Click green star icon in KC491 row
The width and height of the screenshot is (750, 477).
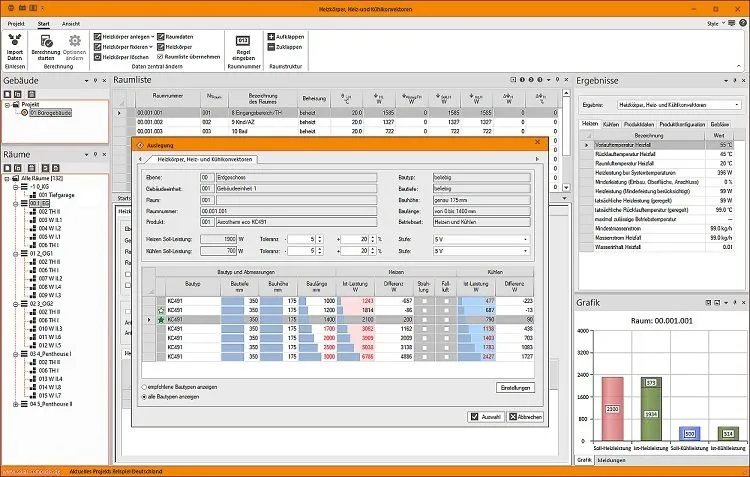click(x=161, y=320)
